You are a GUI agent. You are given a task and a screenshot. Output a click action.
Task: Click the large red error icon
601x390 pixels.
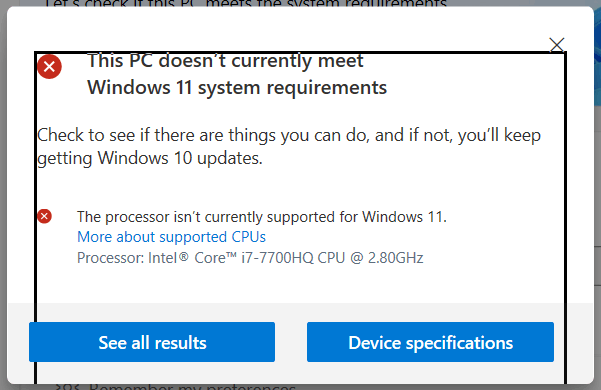tap(49, 67)
